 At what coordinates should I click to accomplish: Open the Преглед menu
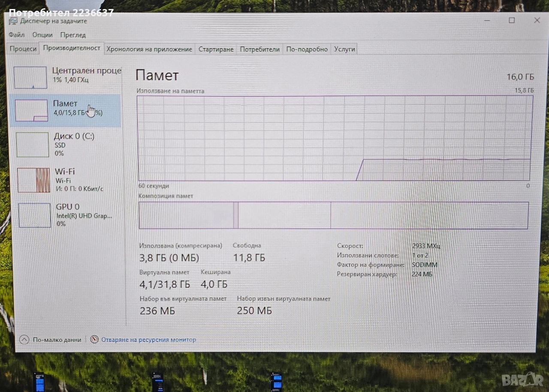click(x=73, y=35)
